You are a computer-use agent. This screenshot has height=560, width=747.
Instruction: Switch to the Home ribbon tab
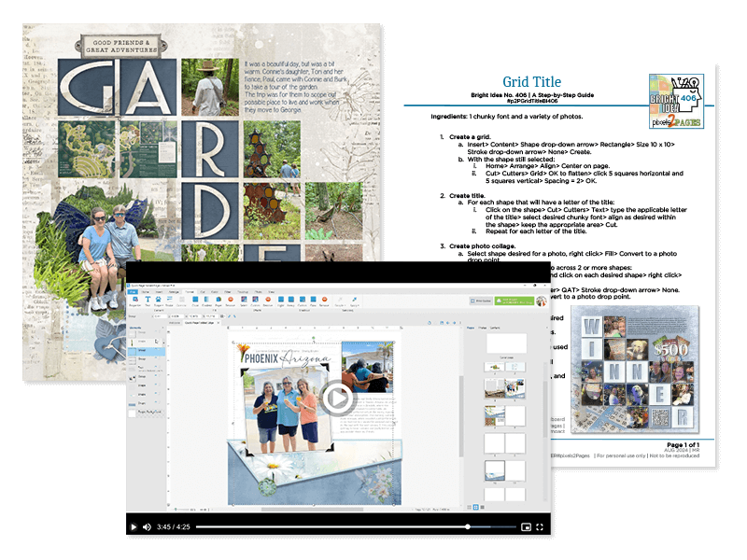[x=146, y=291]
